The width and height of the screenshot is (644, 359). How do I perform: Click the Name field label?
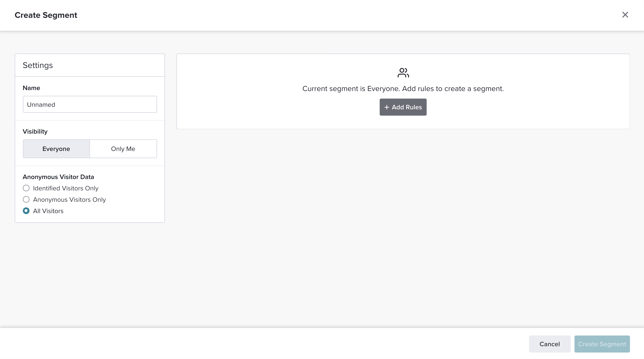click(x=31, y=88)
